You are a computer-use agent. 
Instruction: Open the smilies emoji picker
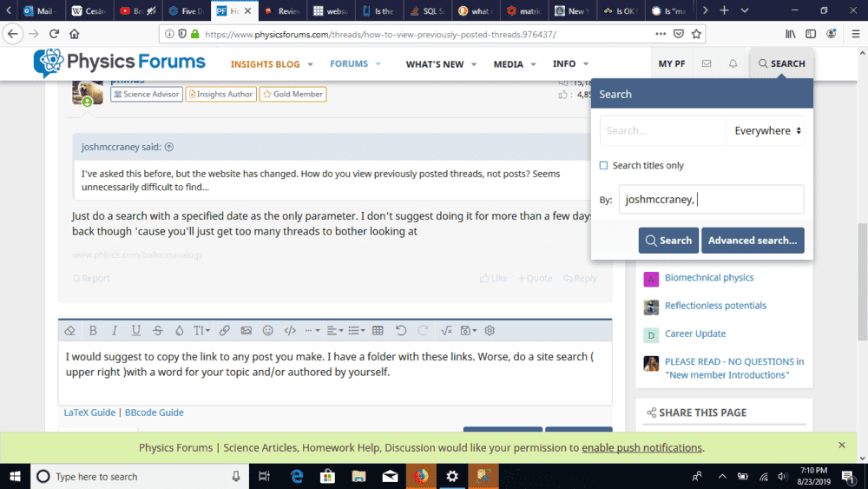(x=268, y=331)
